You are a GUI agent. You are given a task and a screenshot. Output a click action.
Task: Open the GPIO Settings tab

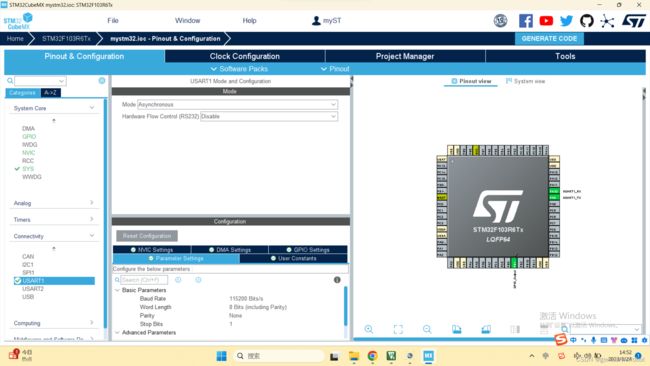[x=308, y=250]
